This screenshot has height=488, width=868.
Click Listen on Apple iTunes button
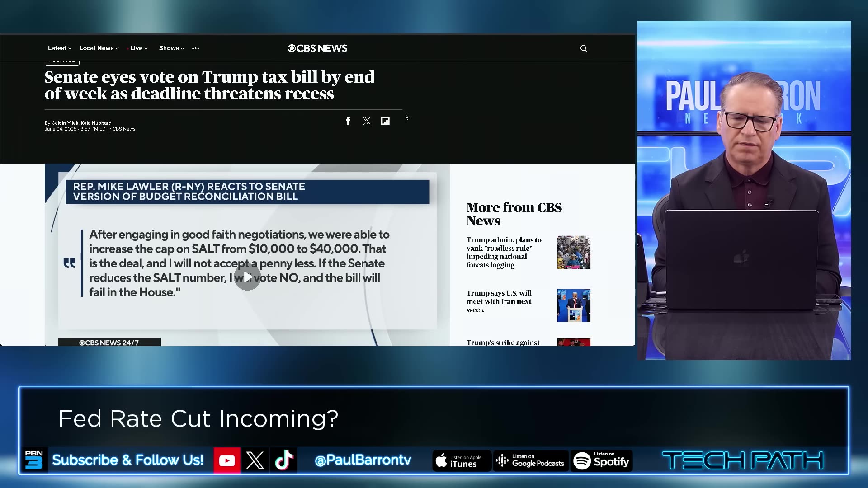(461, 460)
